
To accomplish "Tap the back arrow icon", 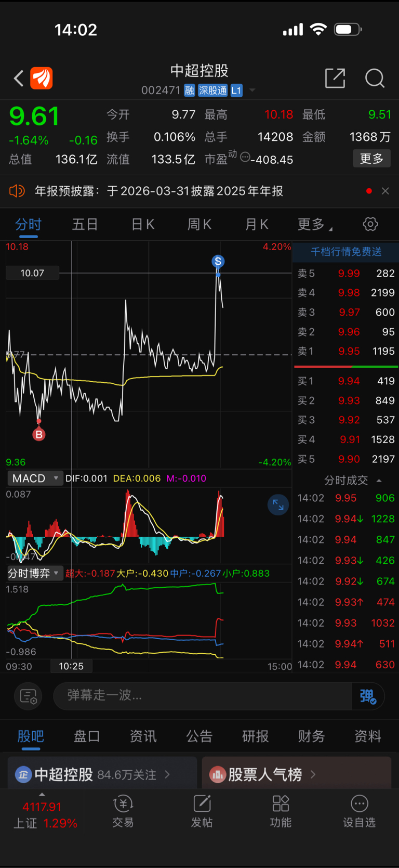I will 19,79.
